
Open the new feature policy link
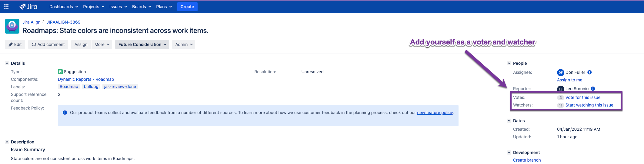coord(435,113)
